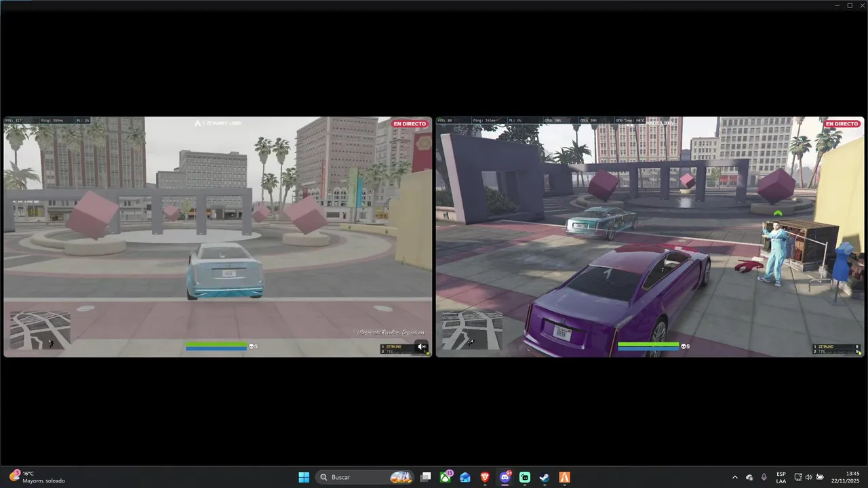Open the weather widget showing 16°C
Screen dimensions: 868x488
(x=38, y=477)
